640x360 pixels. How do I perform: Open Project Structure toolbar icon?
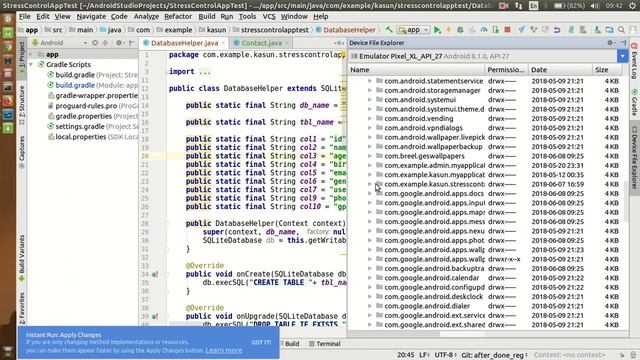609,30
